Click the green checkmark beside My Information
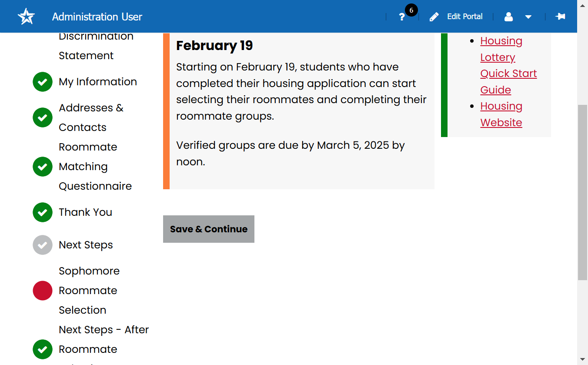The height and width of the screenshot is (365, 588). (x=43, y=82)
